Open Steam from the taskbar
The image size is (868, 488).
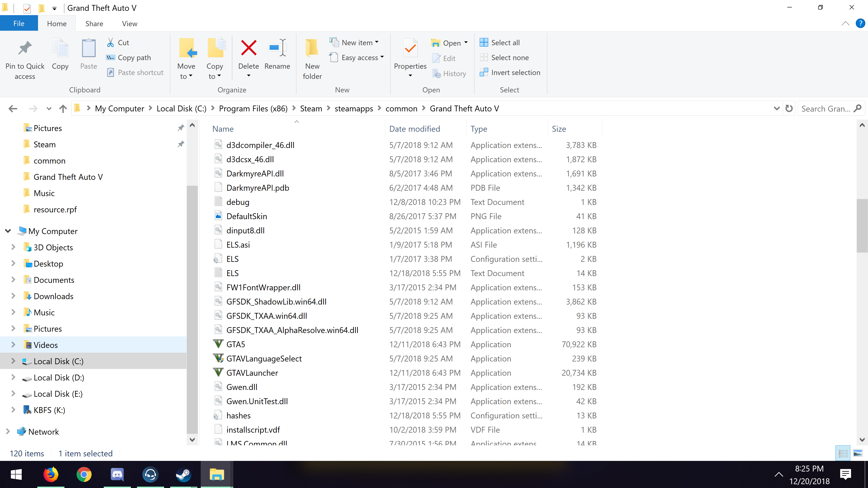click(x=184, y=474)
